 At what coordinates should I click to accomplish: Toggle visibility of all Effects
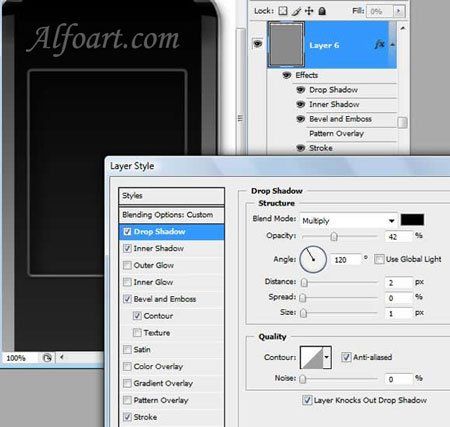[286, 75]
